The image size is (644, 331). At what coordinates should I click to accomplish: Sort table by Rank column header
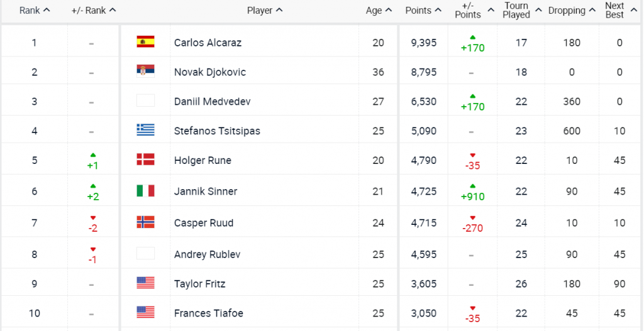coord(35,11)
